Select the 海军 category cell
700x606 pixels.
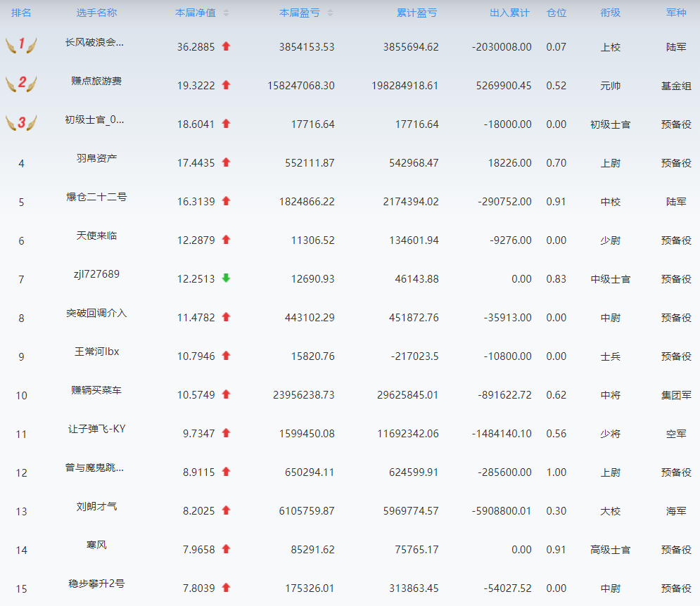pyautogui.click(x=676, y=511)
